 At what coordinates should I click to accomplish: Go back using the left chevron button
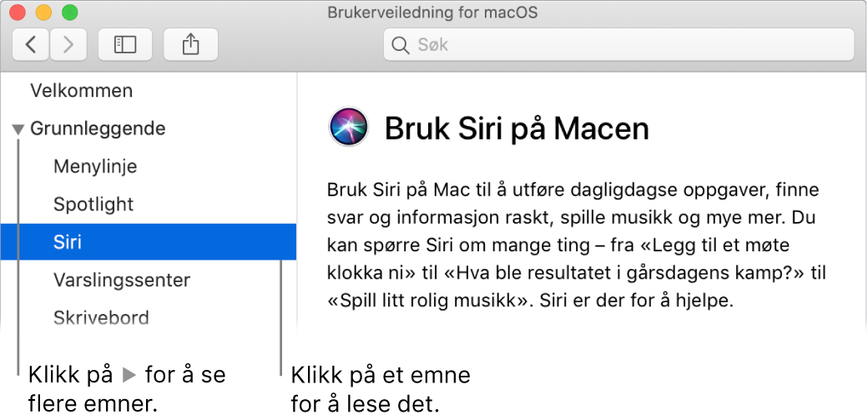pyautogui.click(x=31, y=44)
